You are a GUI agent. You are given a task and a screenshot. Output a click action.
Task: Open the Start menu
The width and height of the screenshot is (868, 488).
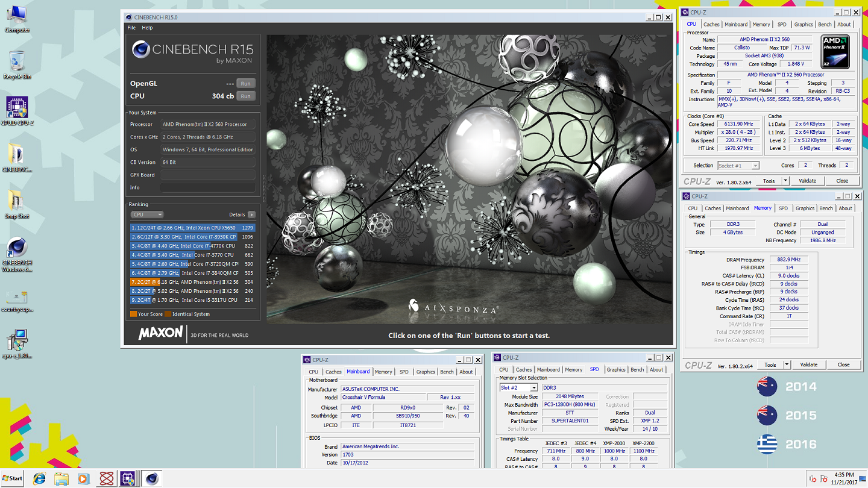12,478
